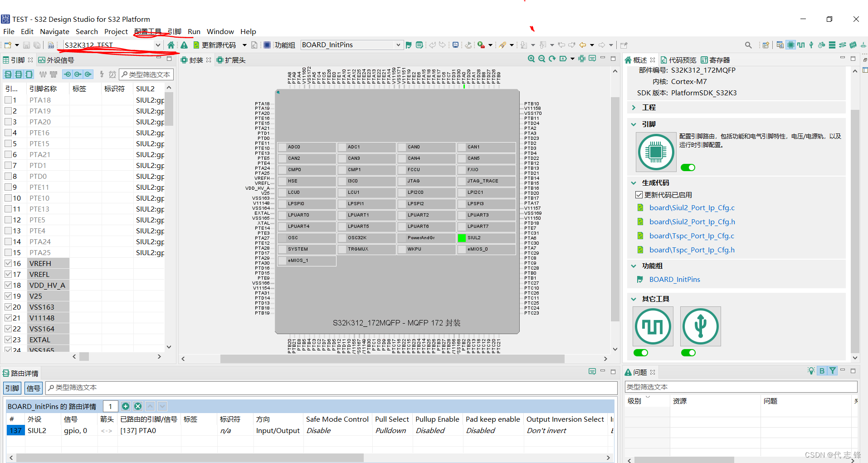Viewport: 868px width, 463px height.
Task: Click the alarm clock filter icon in pins panel
Action: (112, 74)
